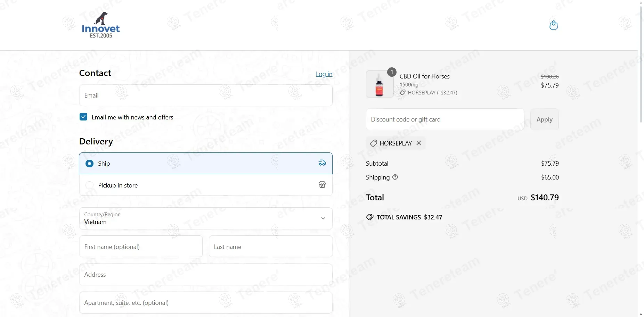Open the Shipping help question icon
The image size is (644, 317).
(395, 177)
